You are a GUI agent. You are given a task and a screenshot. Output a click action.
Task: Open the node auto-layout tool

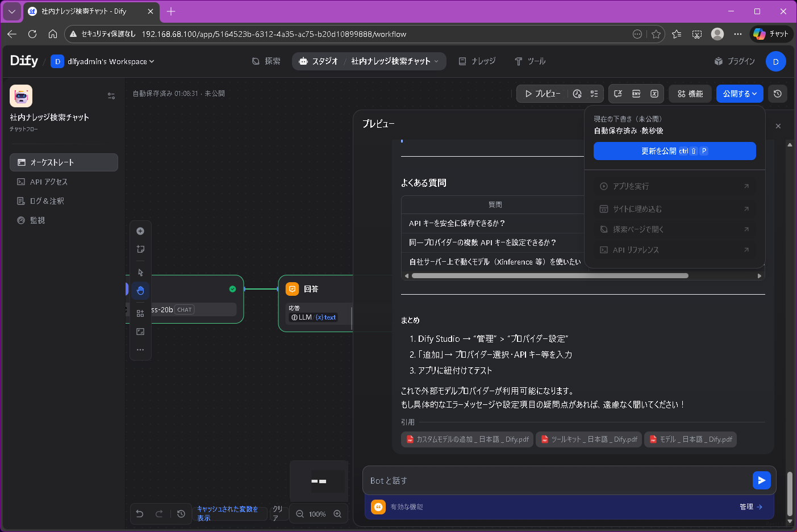pyautogui.click(x=140, y=312)
